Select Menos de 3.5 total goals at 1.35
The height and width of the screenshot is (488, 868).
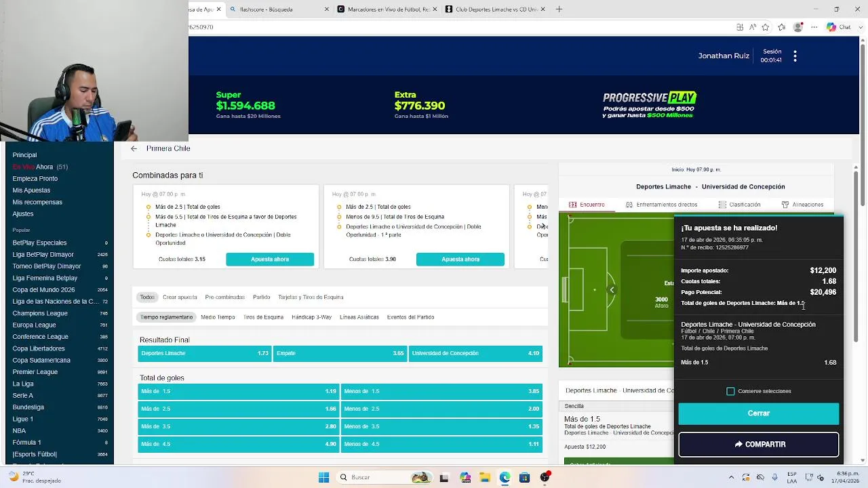[441, 426]
